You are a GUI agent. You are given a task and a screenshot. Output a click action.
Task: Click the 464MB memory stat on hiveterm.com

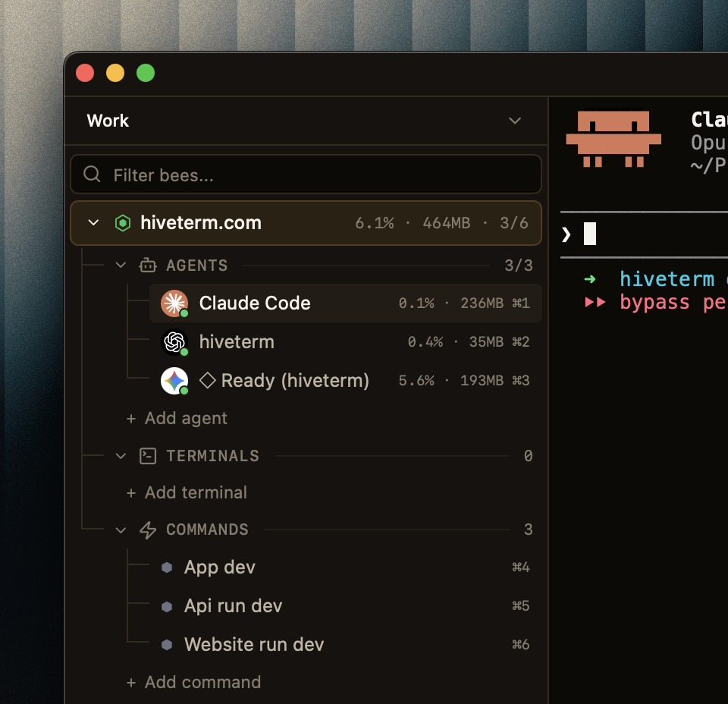[446, 223]
